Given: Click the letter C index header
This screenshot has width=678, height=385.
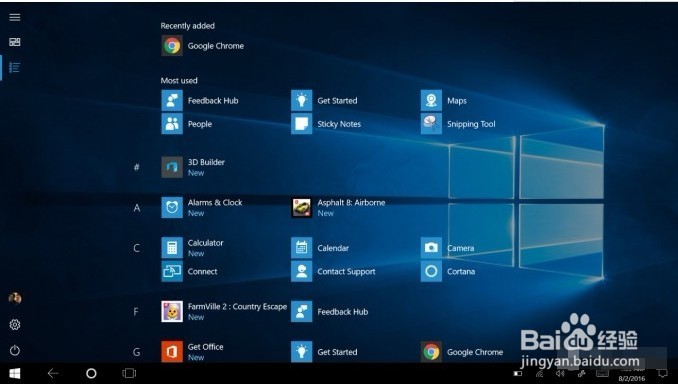Looking at the screenshot, I should pyautogui.click(x=137, y=248).
